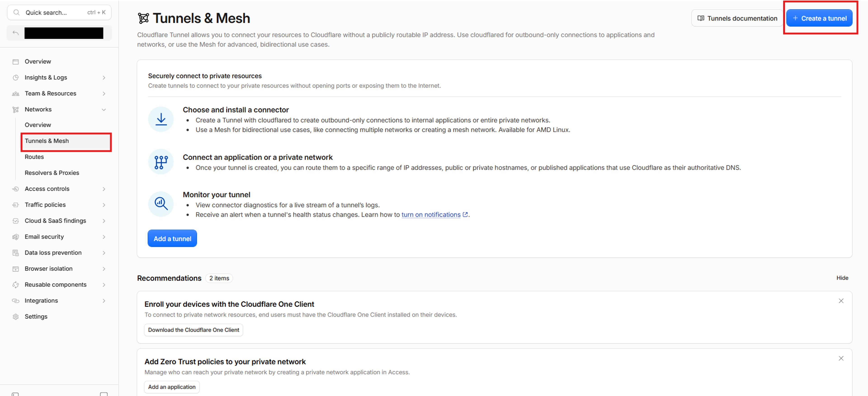868x396 pixels.
Task: Expand the Email security chevron
Action: click(x=104, y=237)
